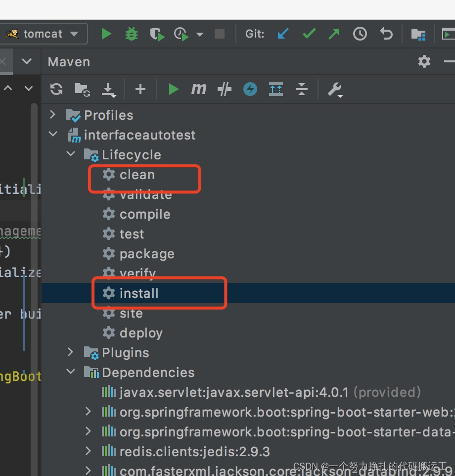Jump to previous highlighted error arrow
455x476 pixels.
click(8, 89)
